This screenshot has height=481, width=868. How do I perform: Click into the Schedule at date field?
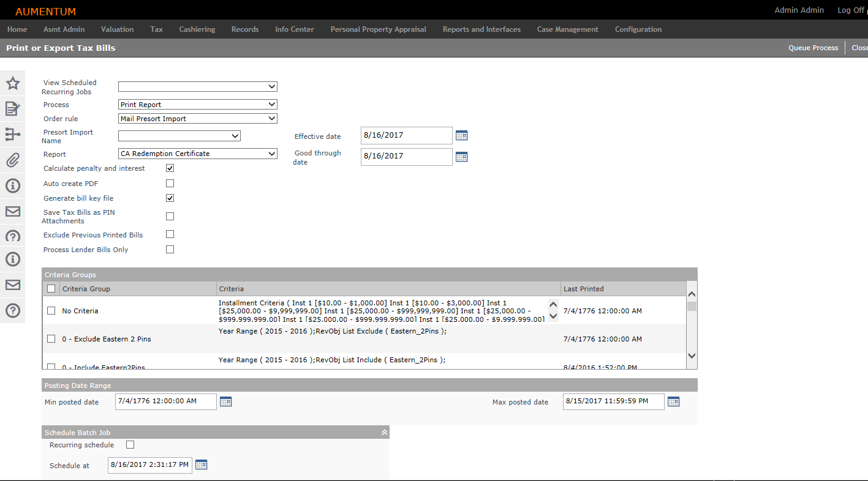click(x=149, y=465)
